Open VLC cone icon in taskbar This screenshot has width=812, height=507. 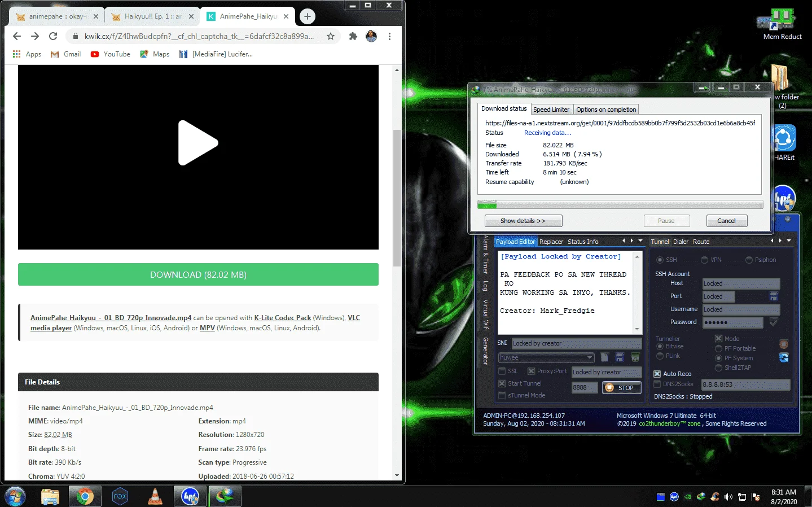click(155, 496)
